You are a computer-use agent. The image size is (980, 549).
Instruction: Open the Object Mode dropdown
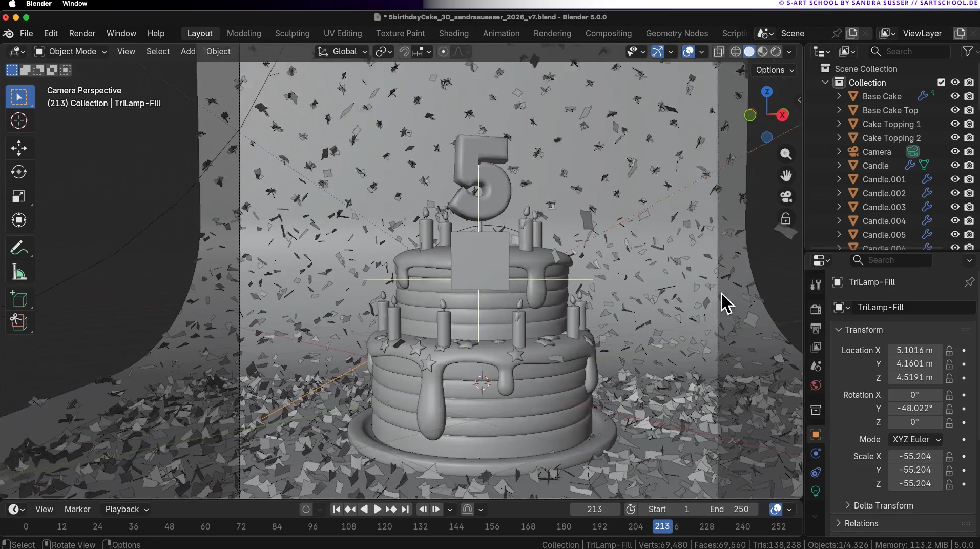71,52
